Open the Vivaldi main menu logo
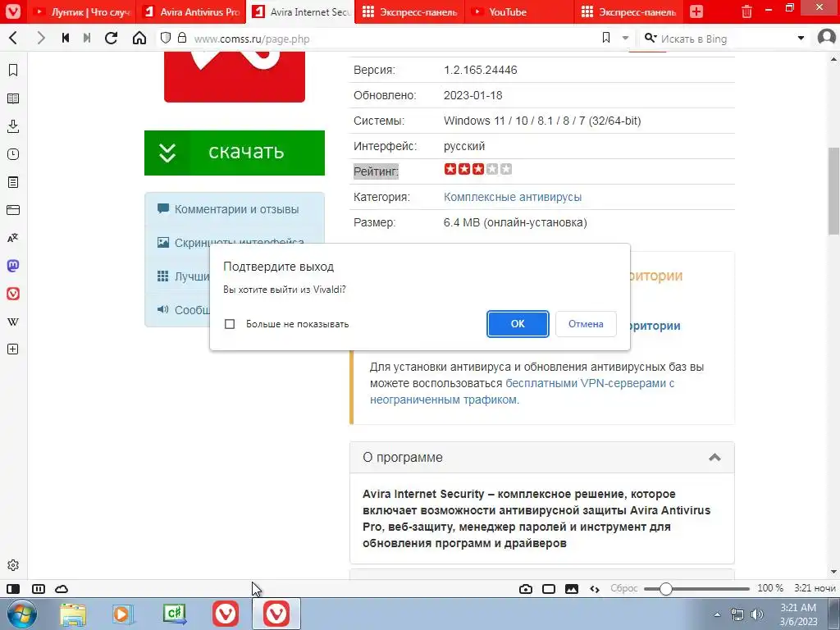Viewport: 840px width, 630px height. 13,11
